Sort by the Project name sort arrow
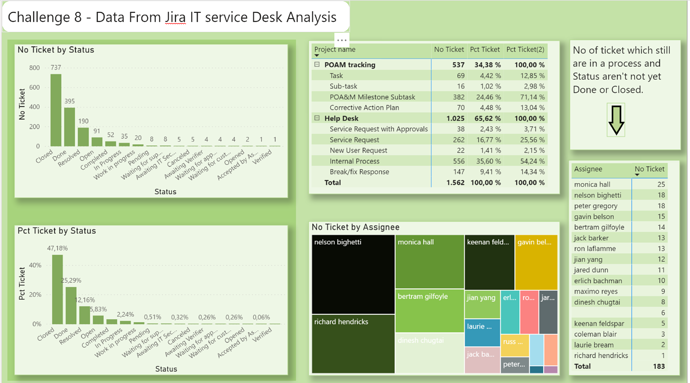Image resolution: width=690 pixels, height=383 pixels. 317,55
